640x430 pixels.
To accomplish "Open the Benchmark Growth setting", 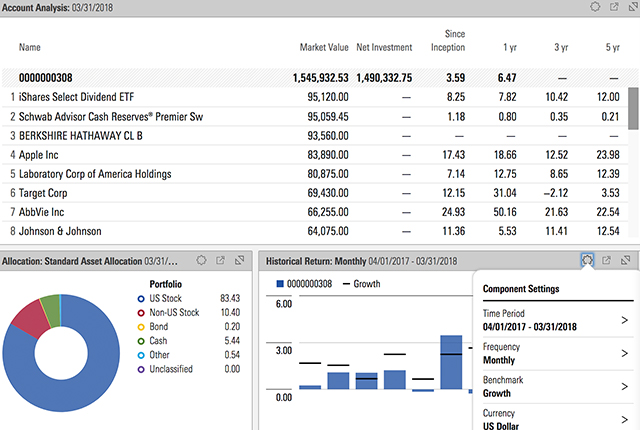I will 624,387.
